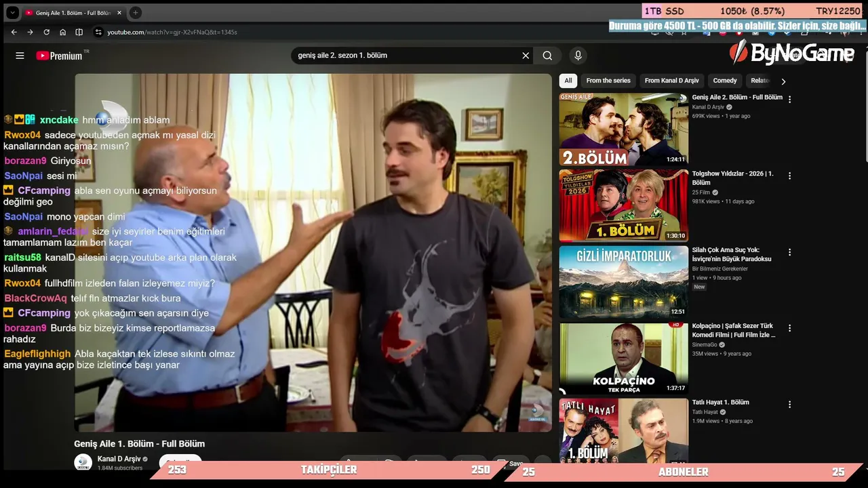Click the main video player

point(313,252)
